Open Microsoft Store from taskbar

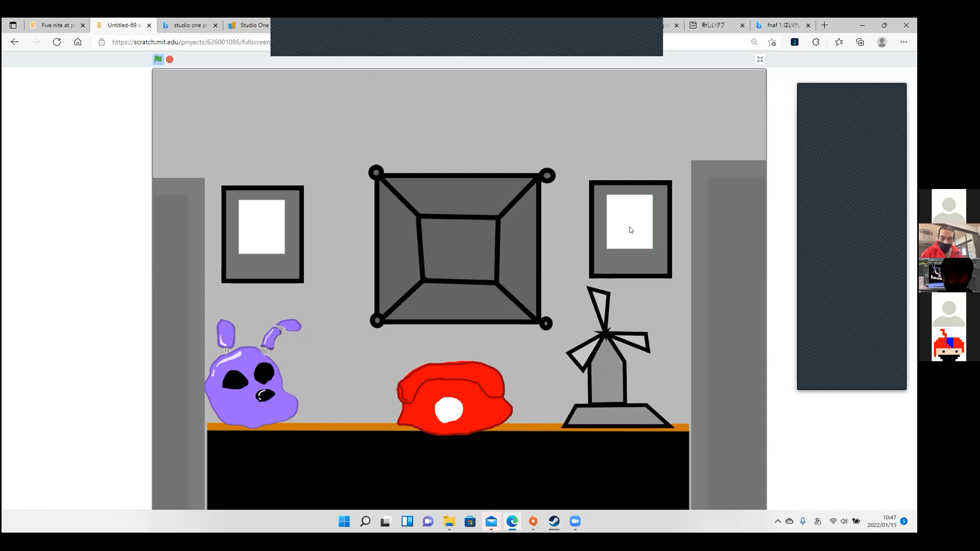click(x=470, y=521)
